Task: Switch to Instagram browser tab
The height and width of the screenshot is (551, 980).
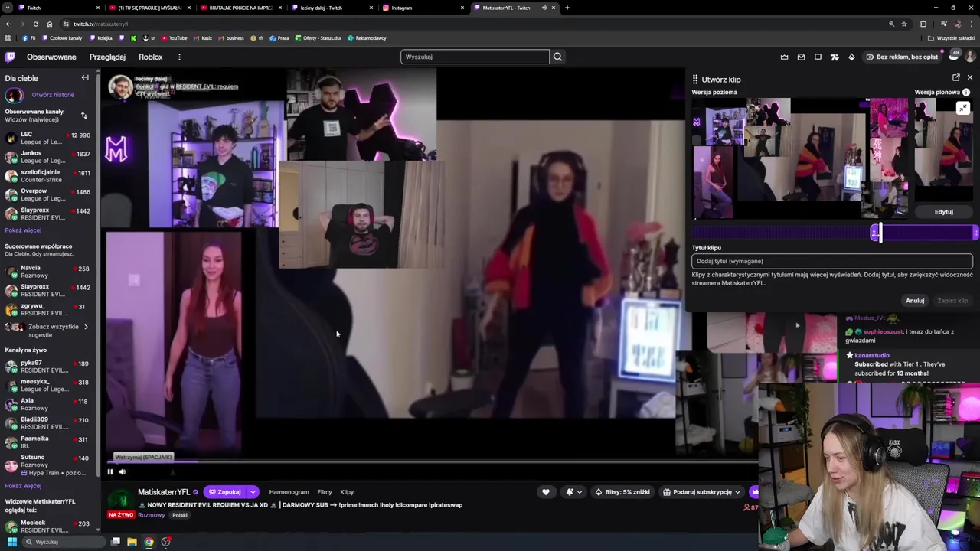Action: (x=423, y=8)
